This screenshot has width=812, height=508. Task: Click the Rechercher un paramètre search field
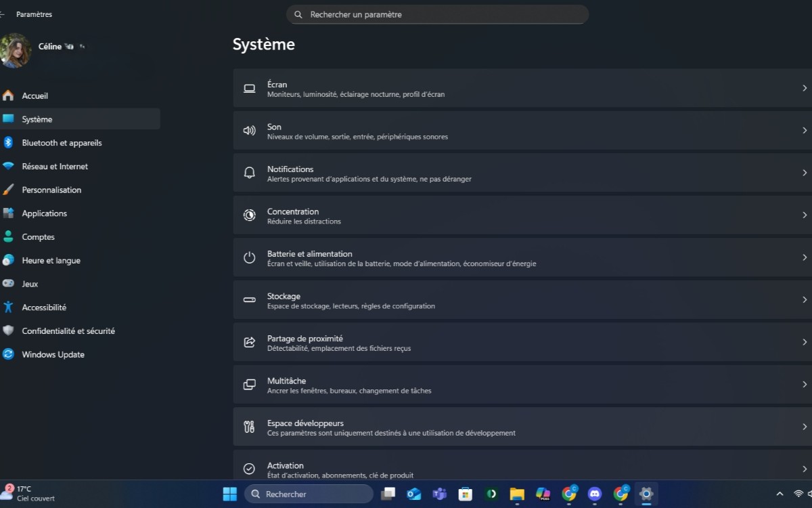pyautogui.click(x=436, y=14)
